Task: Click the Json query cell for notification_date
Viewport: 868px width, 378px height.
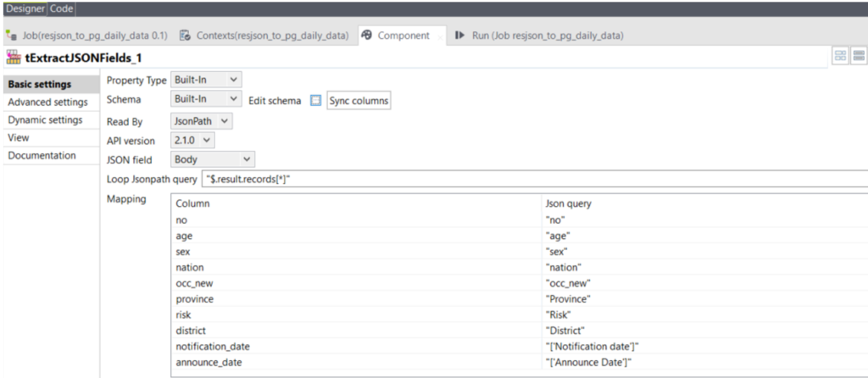Action: coord(704,347)
